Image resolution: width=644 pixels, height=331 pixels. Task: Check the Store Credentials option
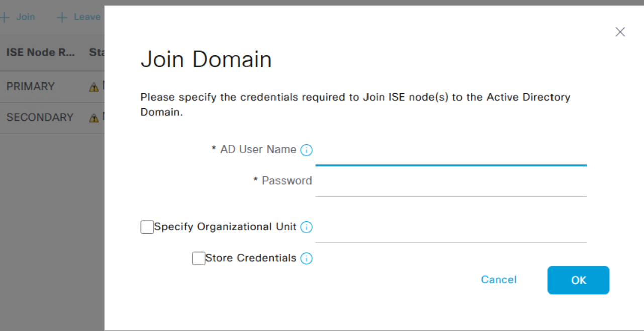click(x=198, y=258)
